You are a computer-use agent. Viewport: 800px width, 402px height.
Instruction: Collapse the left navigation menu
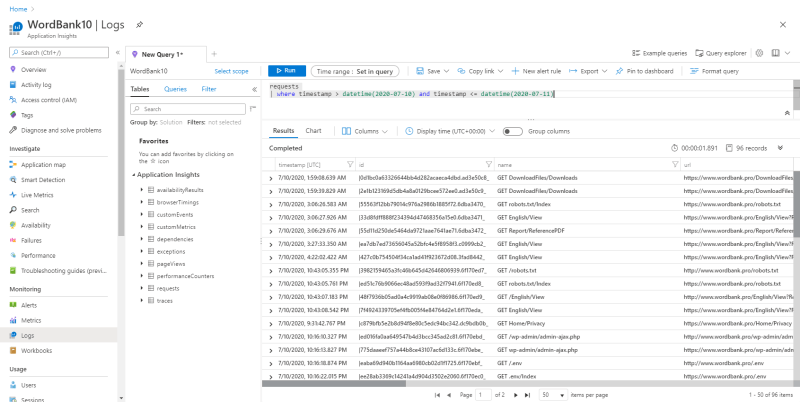tap(117, 53)
